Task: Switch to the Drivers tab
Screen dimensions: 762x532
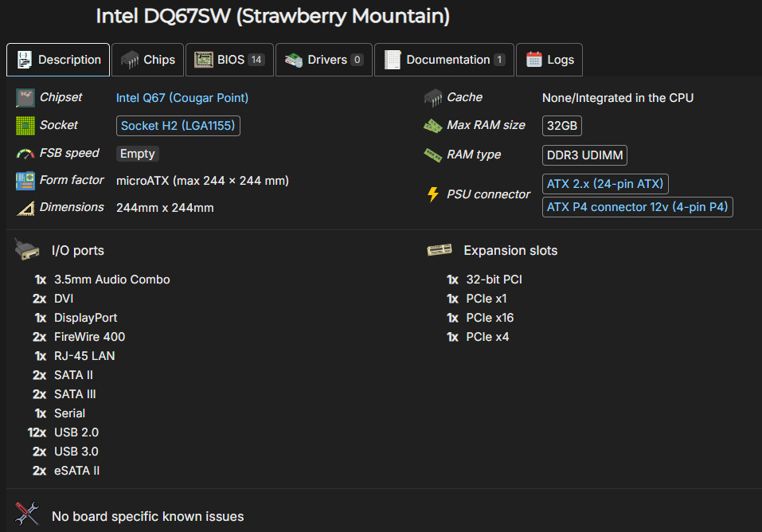Action: 324,60
